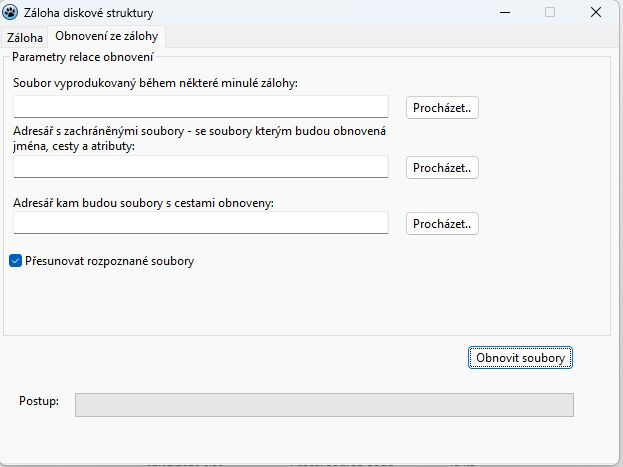Click the Postup label
The image size is (623, 467).
(x=39, y=402)
